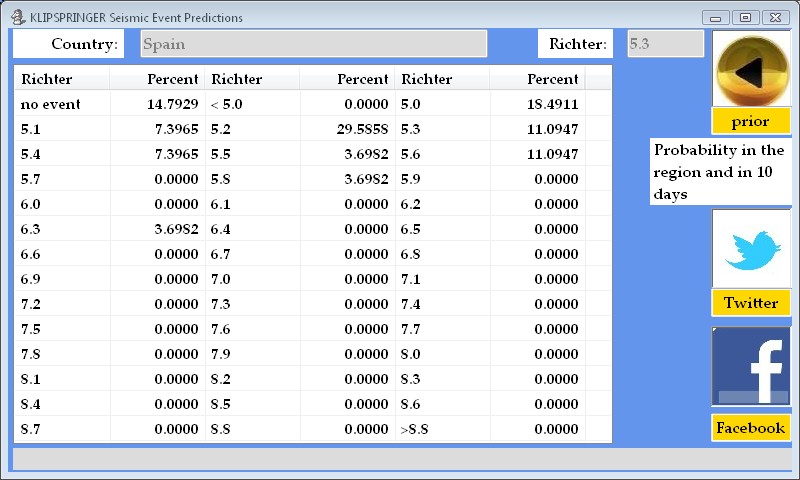800x480 pixels.
Task: Click the app icon in title bar
Action: 18,17
